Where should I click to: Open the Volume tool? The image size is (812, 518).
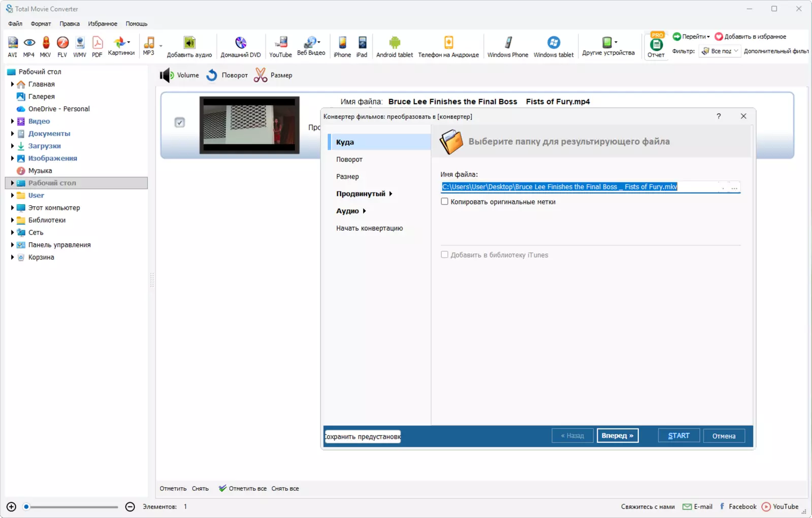[x=179, y=75]
